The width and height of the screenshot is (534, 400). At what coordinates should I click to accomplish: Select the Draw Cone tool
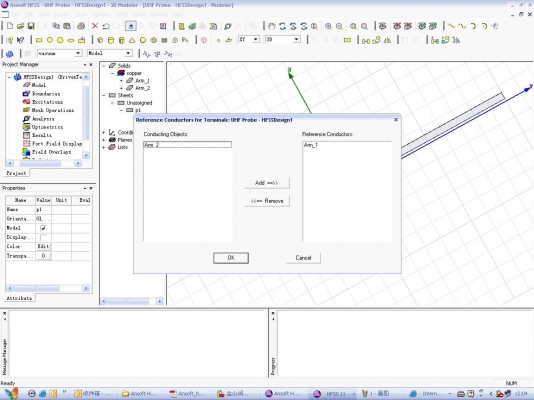pyautogui.click(x=132, y=40)
